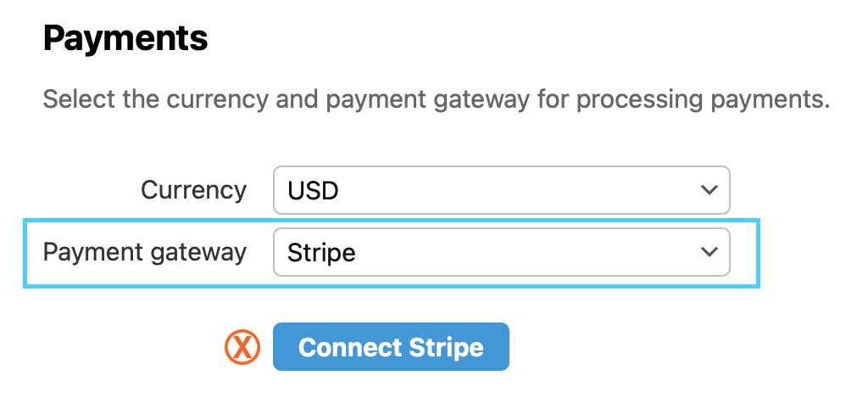868x398 pixels.
Task: Open the Currency dropdown showing USD
Action: 501,190
